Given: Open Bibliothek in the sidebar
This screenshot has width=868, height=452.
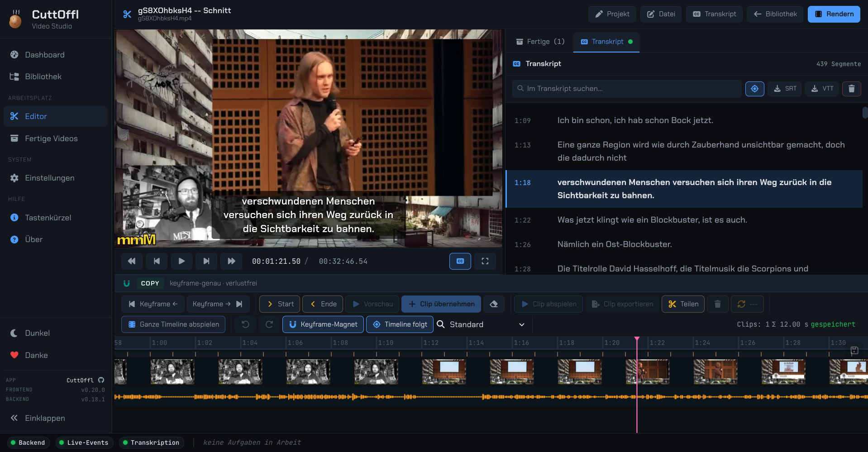Looking at the screenshot, I should (x=55, y=76).
